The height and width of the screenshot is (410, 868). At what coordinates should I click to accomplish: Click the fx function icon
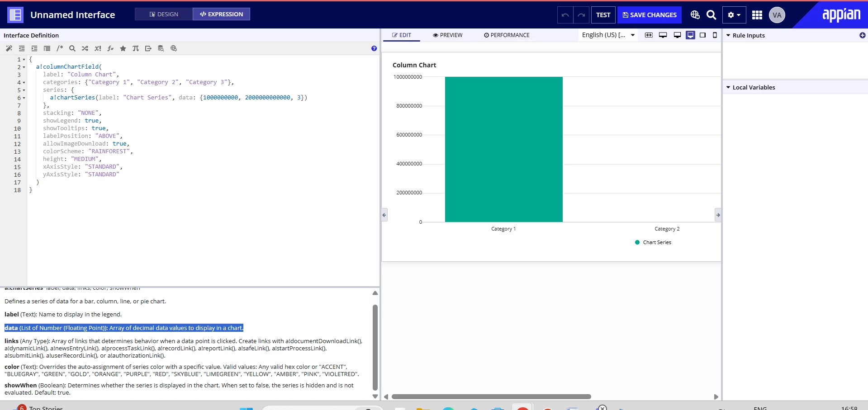point(110,48)
